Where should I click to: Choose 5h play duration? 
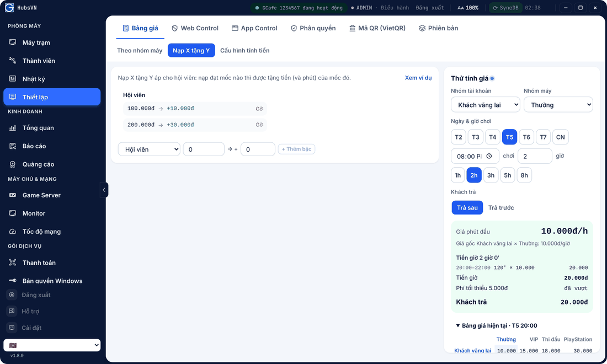(x=508, y=175)
